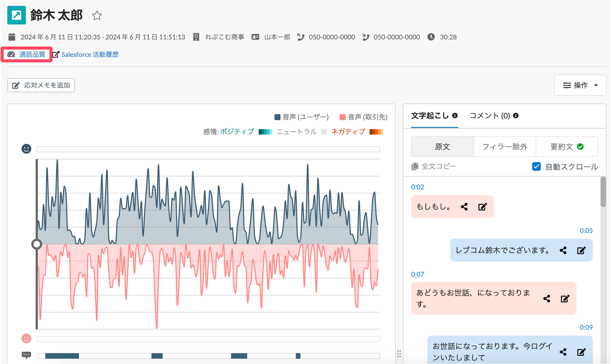Image resolution: width=611 pixels, height=364 pixels.
Task: Toggle 音声 (ユーザー) legend series
Action: pyautogui.click(x=302, y=117)
